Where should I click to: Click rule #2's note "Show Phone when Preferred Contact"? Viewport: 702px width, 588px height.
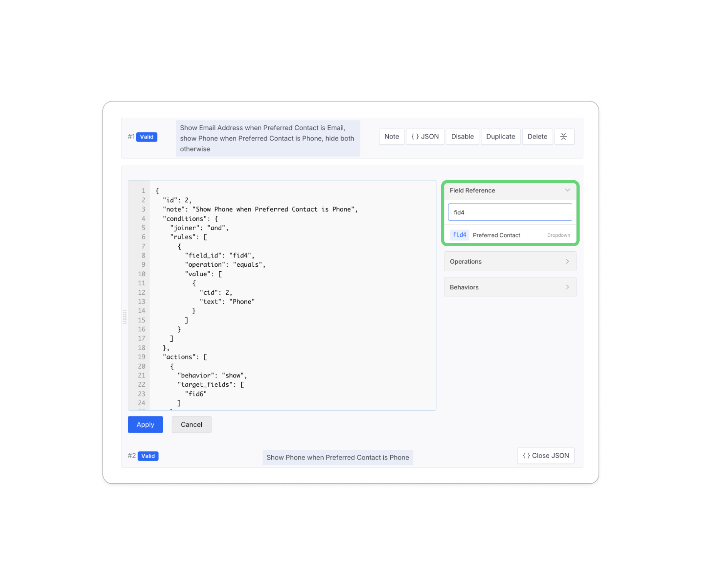pyautogui.click(x=338, y=458)
